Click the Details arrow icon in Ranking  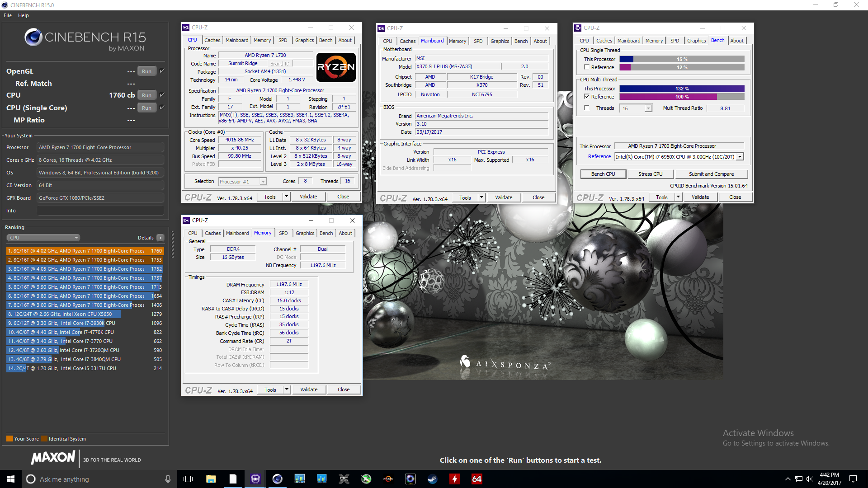160,238
